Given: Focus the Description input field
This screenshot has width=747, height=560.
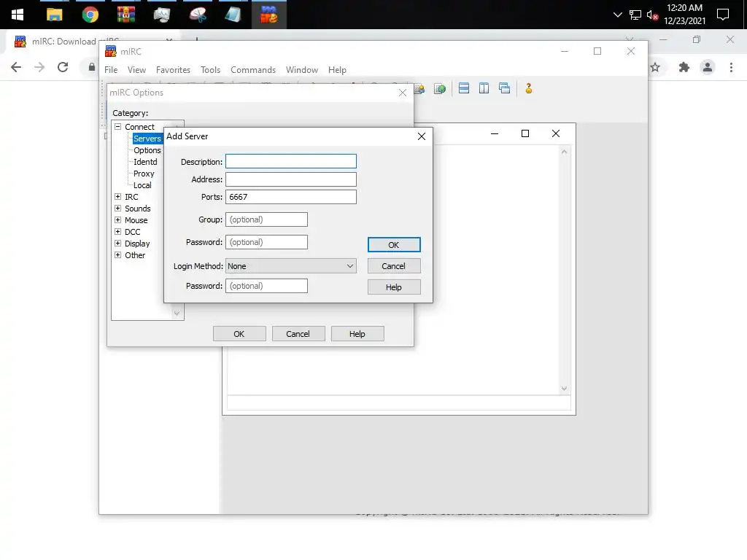Looking at the screenshot, I should click(290, 161).
